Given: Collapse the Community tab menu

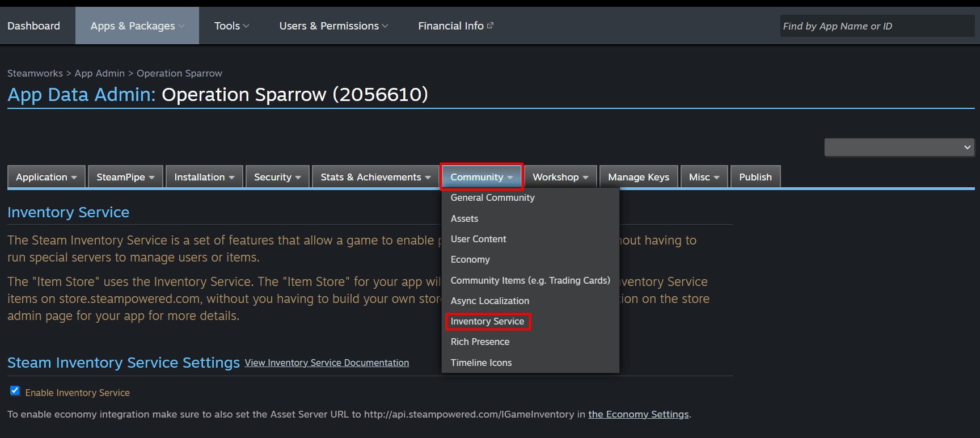Looking at the screenshot, I should pos(481,177).
